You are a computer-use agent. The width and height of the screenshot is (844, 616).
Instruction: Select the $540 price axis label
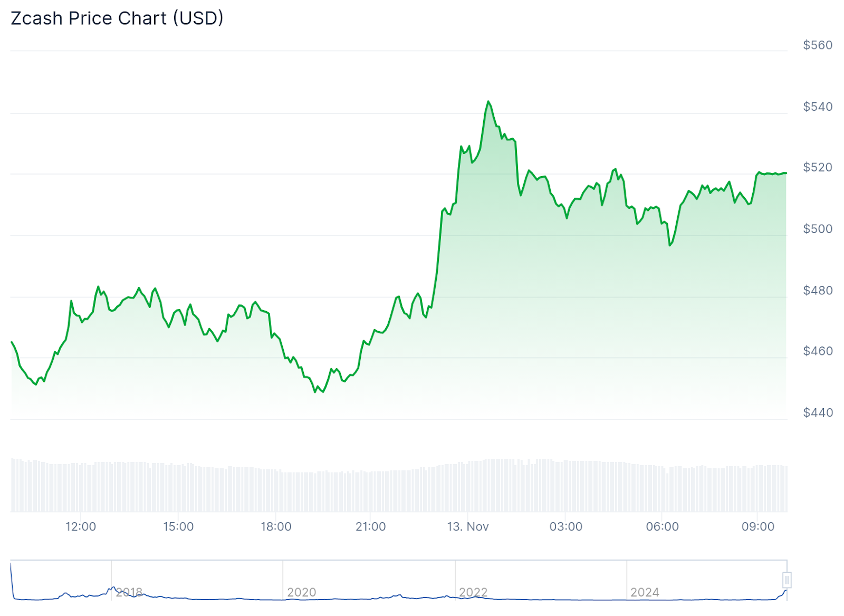818,107
